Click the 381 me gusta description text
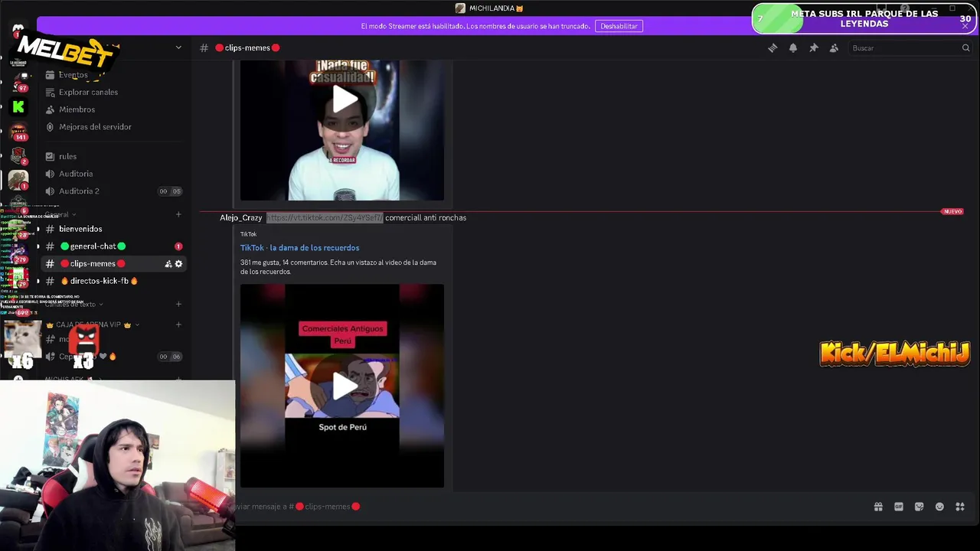Viewport: 980px width, 551px height. [x=338, y=267]
